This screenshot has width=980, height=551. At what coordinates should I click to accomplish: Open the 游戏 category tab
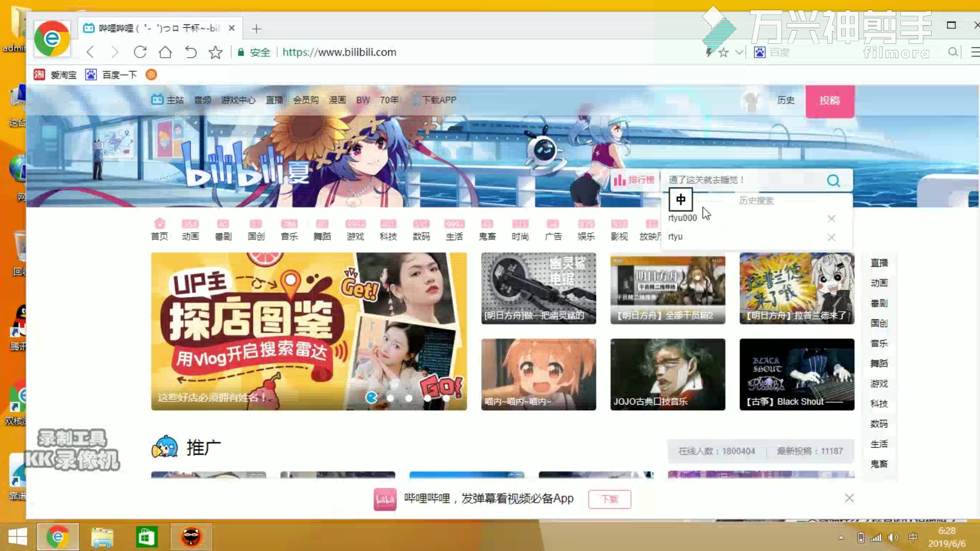coord(355,230)
